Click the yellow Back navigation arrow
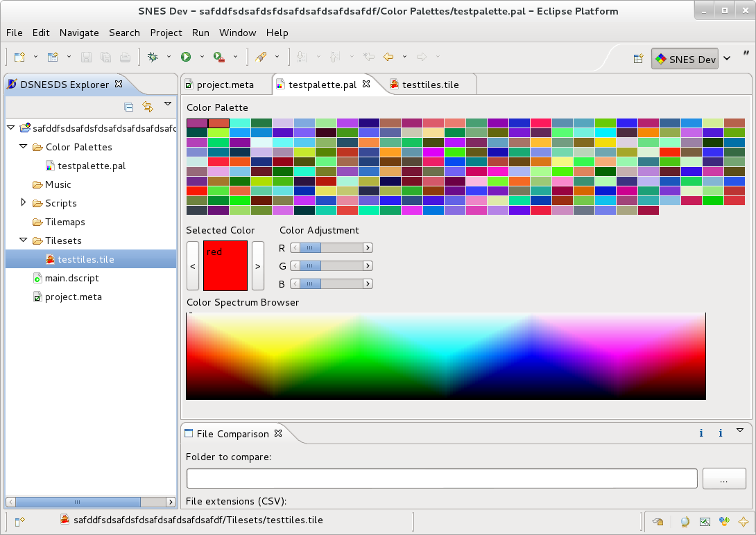Screen dimensions: 756x535 point(388,57)
